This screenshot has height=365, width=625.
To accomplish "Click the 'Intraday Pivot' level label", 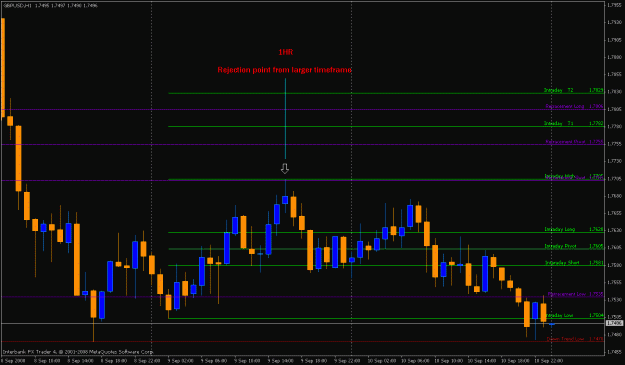I will pyautogui.click(x=560, y=246).
